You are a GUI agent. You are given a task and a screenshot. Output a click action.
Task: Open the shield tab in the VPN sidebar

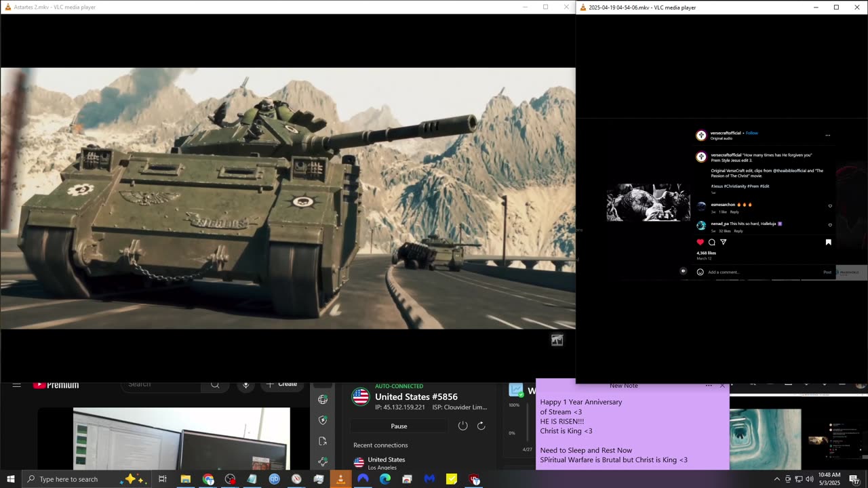tap(323, 420)
